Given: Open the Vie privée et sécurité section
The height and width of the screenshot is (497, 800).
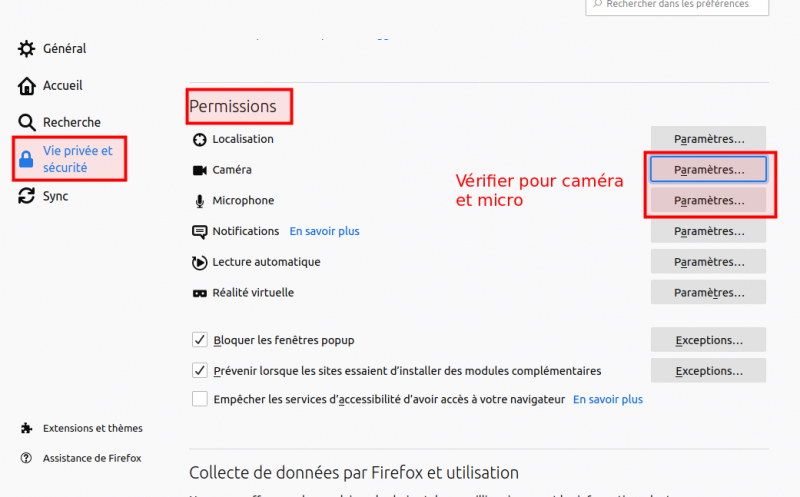Looking at the screenshot, I should [x=77, y=159].
